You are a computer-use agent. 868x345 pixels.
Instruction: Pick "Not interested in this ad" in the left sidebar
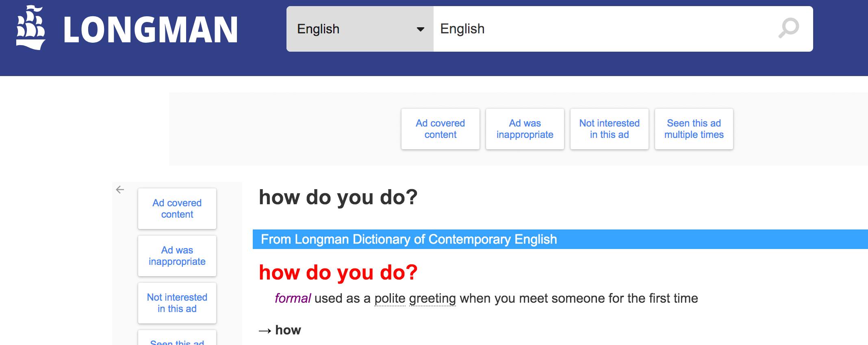click(x=177, y=303)
